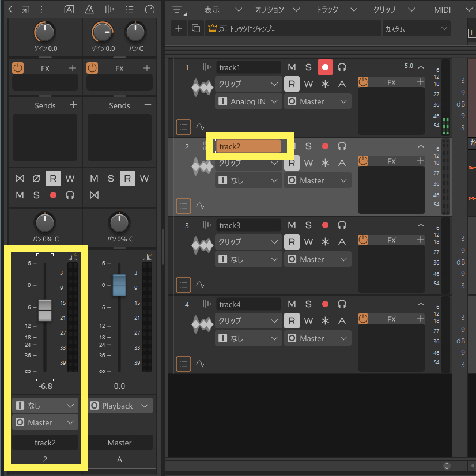Collapse track4 using its chevron
476x476 pixels.
click(421, 304)
